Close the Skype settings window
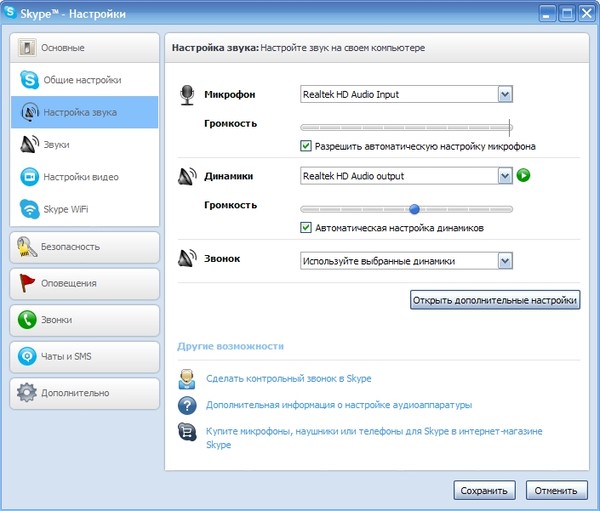Viewport: 600px width, 511px height. pos(587,14)
